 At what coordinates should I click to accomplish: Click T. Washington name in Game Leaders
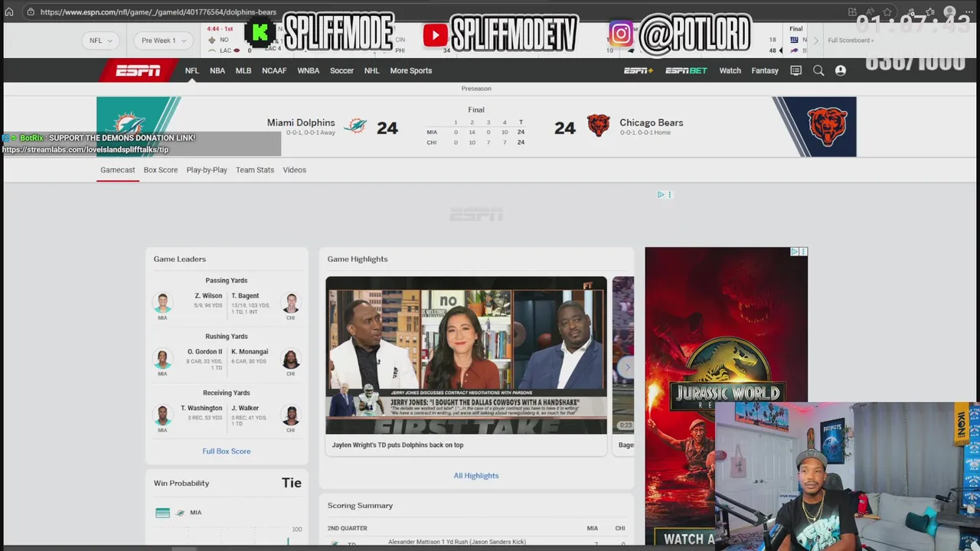tap(201, 408)
